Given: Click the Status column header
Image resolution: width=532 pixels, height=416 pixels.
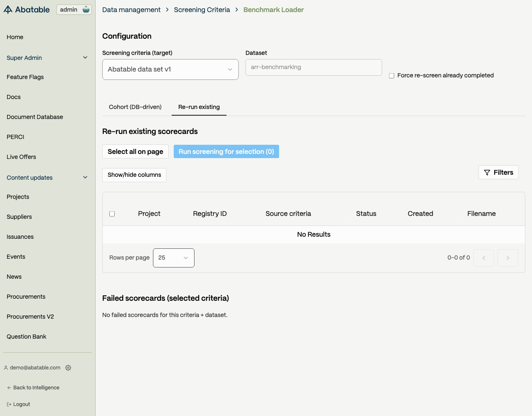Looking at the screenshot, I should [x=366, y=213].
